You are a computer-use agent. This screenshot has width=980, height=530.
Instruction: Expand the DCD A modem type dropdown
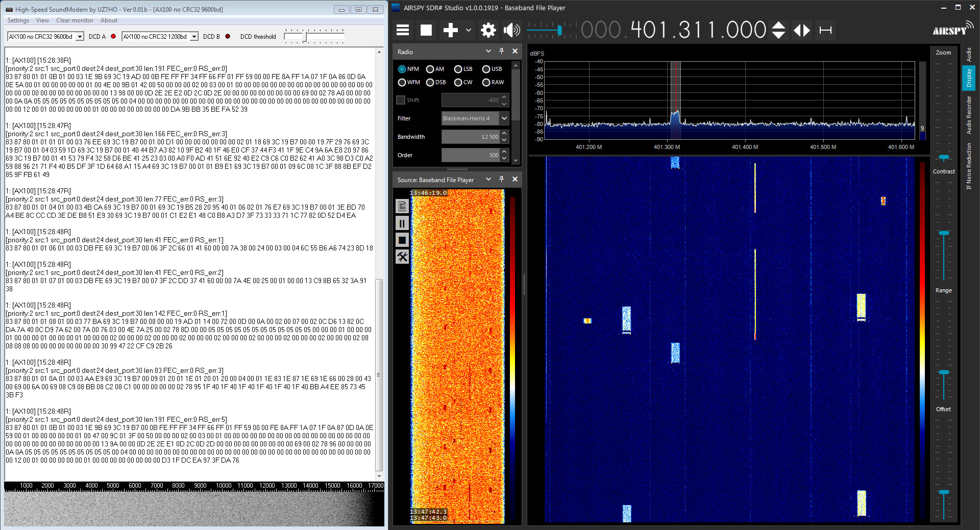click(80, 37)
